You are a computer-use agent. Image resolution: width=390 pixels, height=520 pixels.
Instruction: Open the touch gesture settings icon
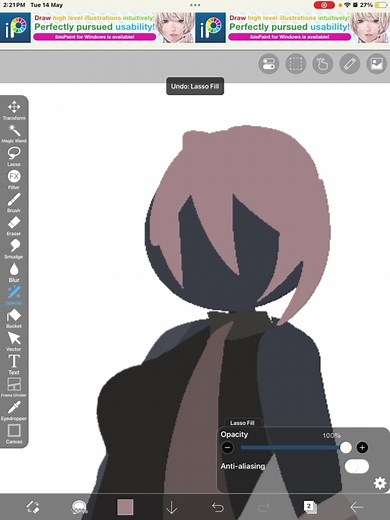coord(323,63)
